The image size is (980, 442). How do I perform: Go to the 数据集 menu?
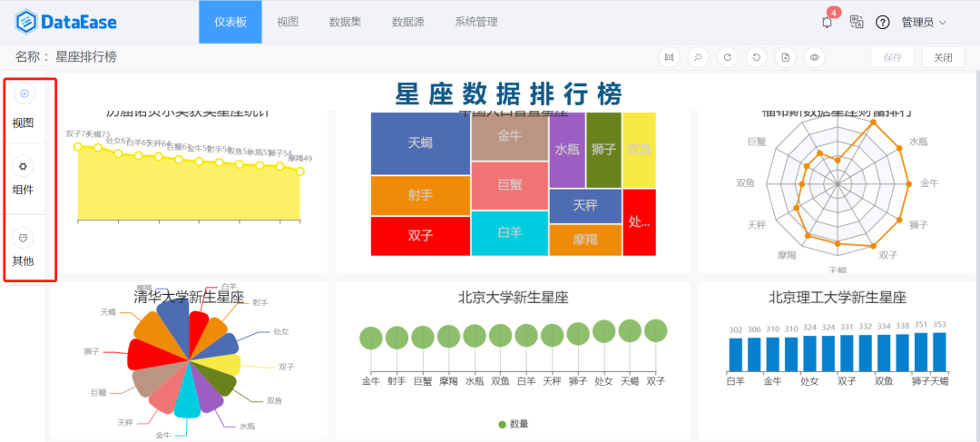click(x=345, y=22)
